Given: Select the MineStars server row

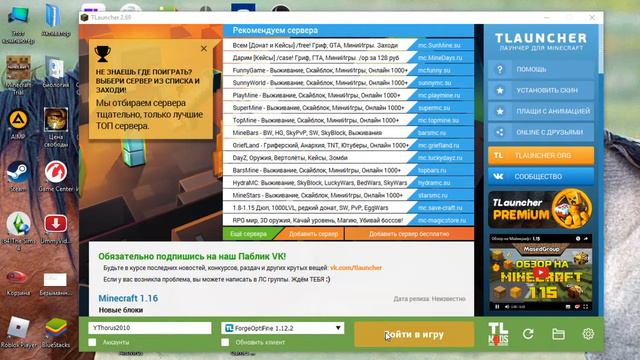Looking at the screenshot, I should pyautogui.click(x=349, y=195).
